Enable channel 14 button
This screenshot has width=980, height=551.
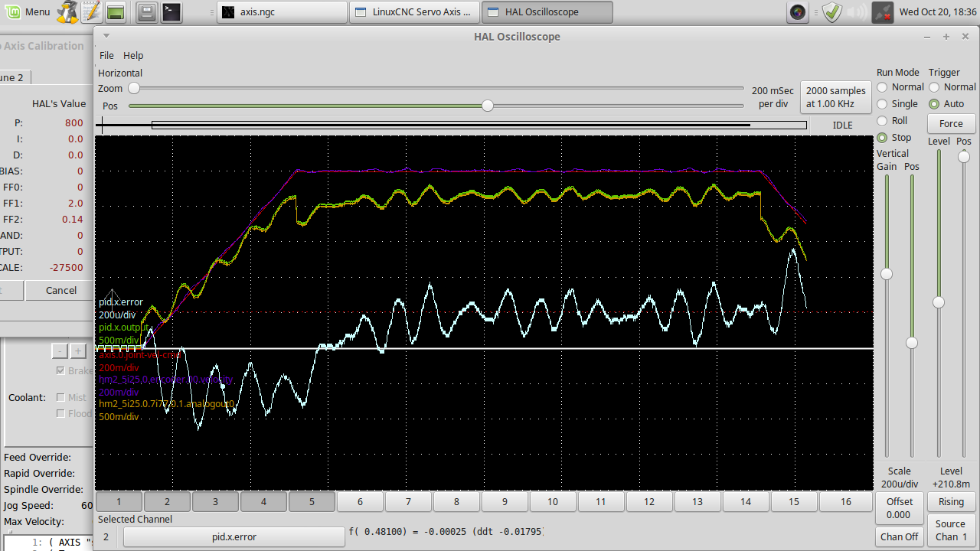point(746,502)
